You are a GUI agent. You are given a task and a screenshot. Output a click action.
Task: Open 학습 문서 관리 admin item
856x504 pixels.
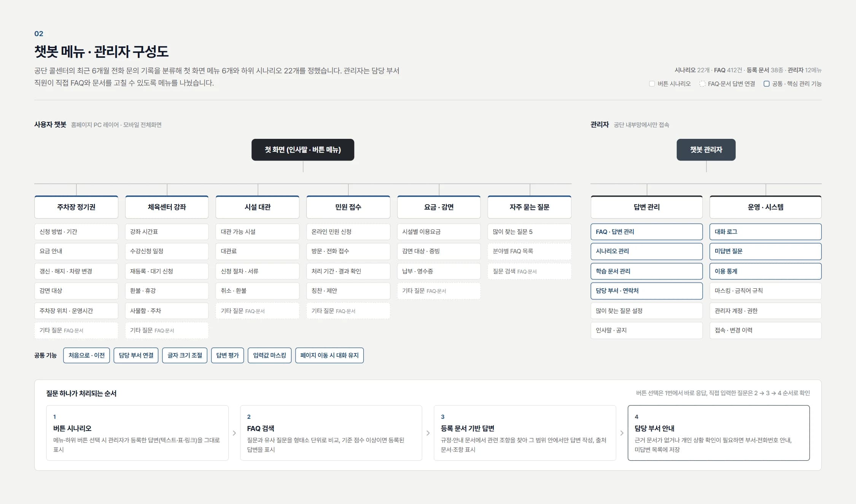click(x=646, y=271)
